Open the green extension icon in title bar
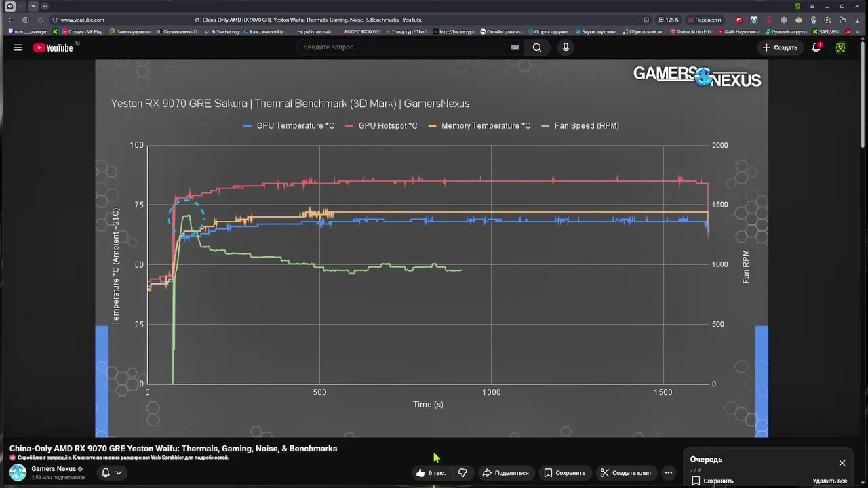The height and width of the screenshot is (488, 868). click(797, 6)
